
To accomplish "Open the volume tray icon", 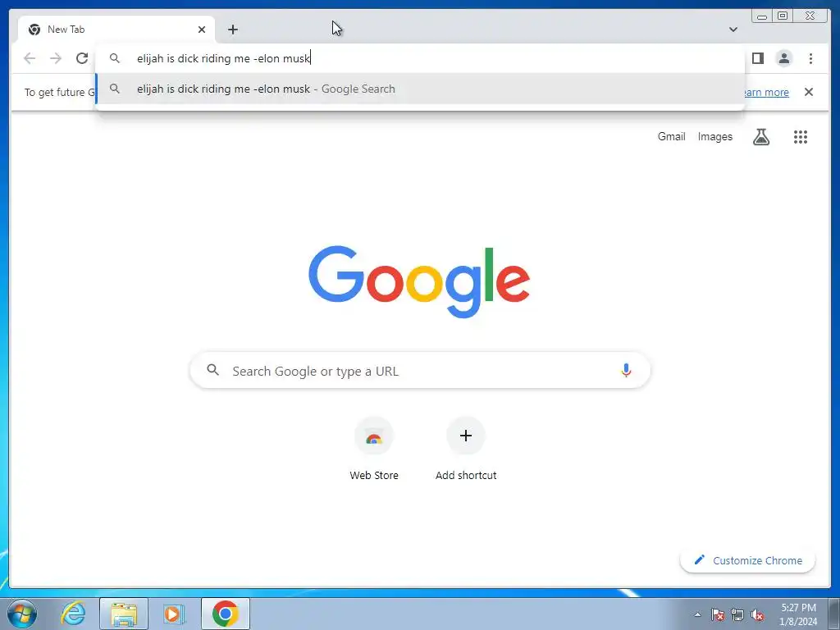I will (757, 615).
